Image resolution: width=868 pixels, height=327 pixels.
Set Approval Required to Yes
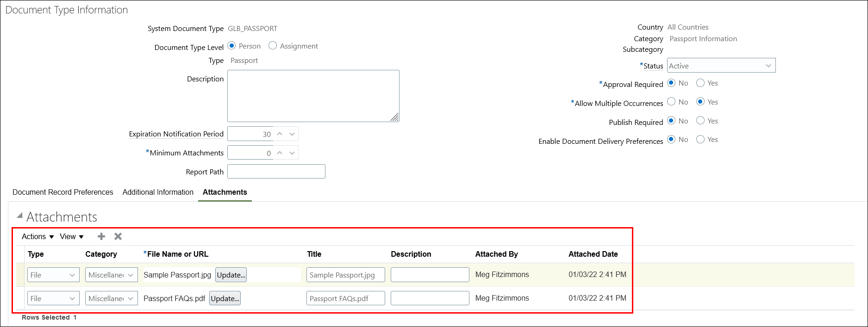pos(700,83)
